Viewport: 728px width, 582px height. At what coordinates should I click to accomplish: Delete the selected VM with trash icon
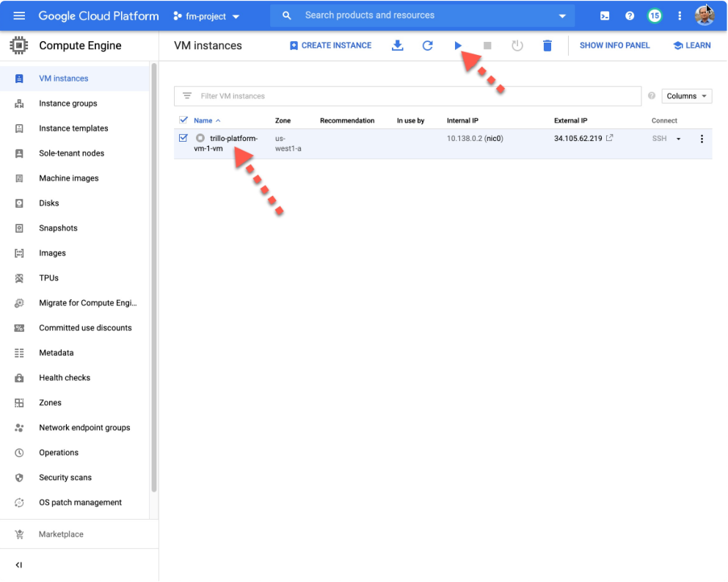[x=547, y=46]
